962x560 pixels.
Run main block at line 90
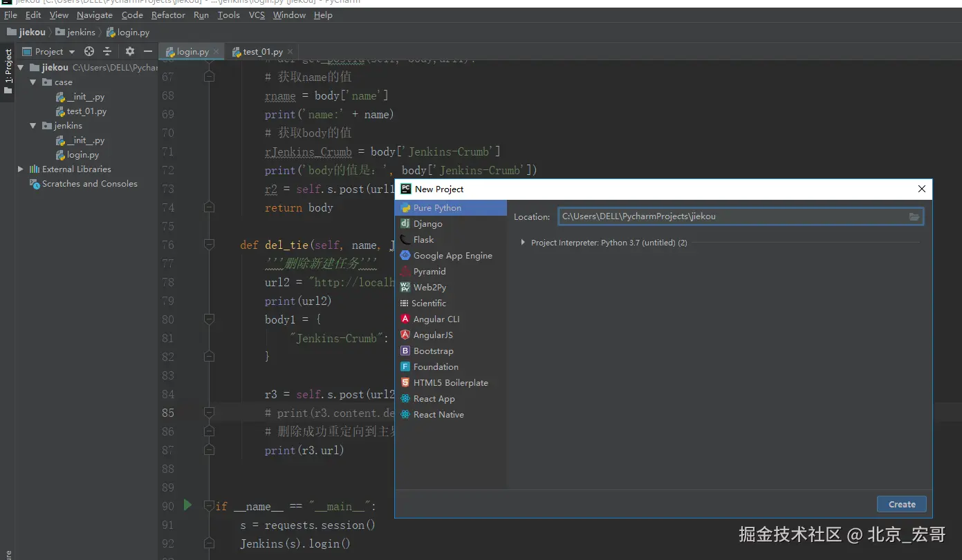187,505
